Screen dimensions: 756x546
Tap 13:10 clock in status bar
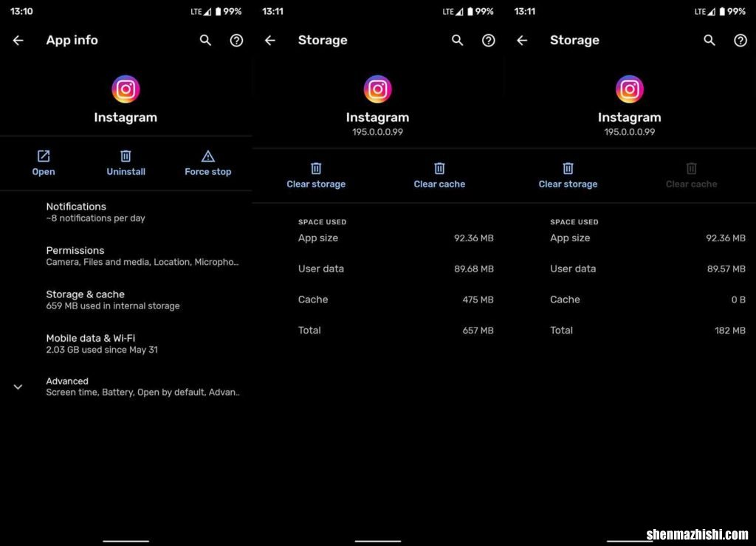[x=21, y=11]
